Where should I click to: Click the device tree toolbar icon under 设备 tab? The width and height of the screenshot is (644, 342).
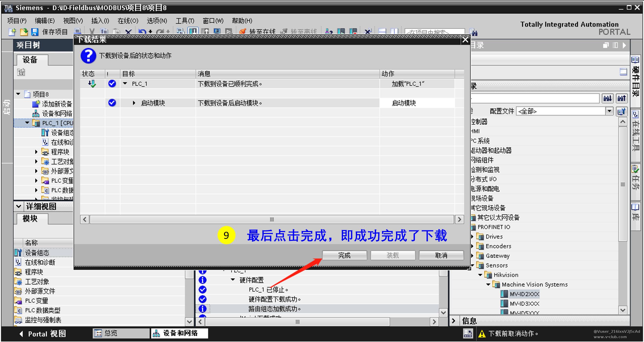pos(21,72)
